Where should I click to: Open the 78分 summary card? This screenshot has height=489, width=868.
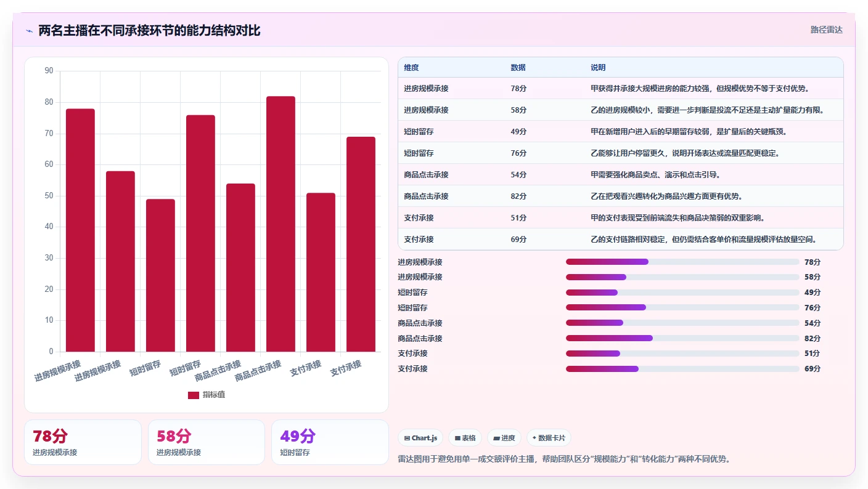click(83, 442)
